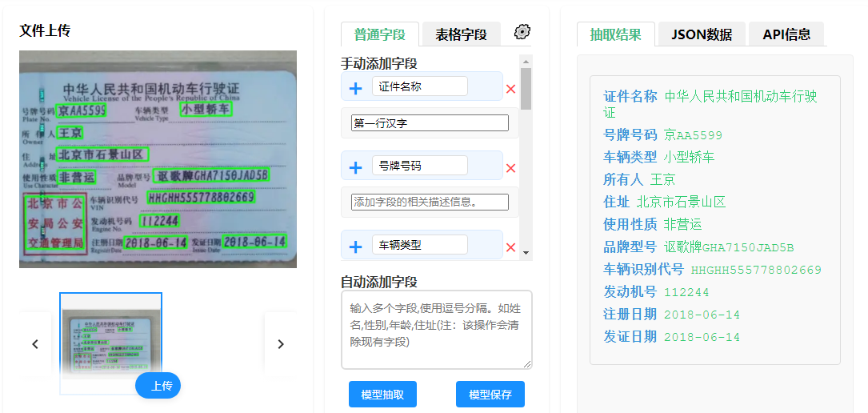Remove the 车辆类型 field with red X
Screen dimensions: 868x413
click(x=511, y=247)
